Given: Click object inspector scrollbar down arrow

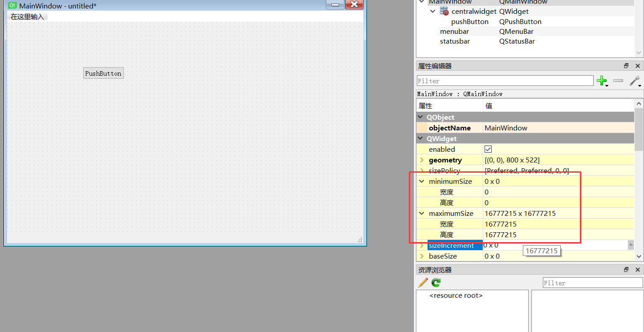Looking at the screenshot, I should (639, 53).
